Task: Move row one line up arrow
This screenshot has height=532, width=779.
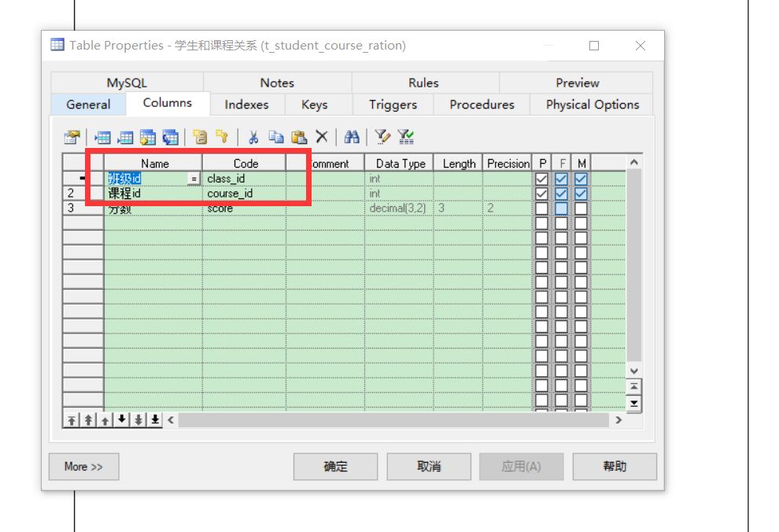Action: [x=105, y=420]
